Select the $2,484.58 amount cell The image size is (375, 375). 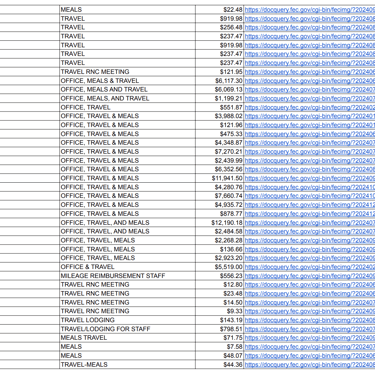click(220, 231)
